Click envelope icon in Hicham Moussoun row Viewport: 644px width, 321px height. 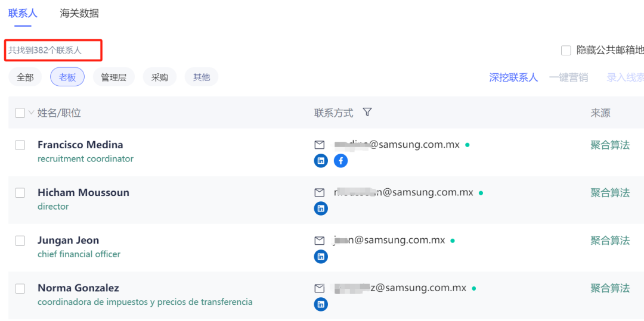[x=319, y=193]
